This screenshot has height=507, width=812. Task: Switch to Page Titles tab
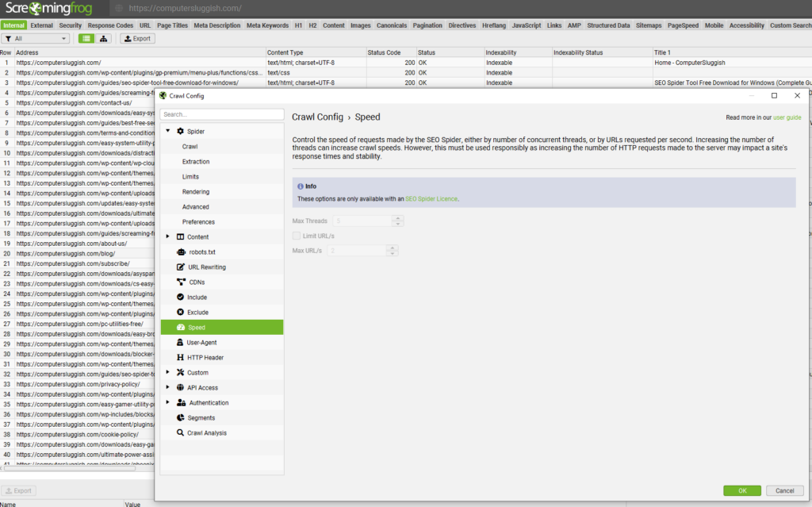[172, 25]
